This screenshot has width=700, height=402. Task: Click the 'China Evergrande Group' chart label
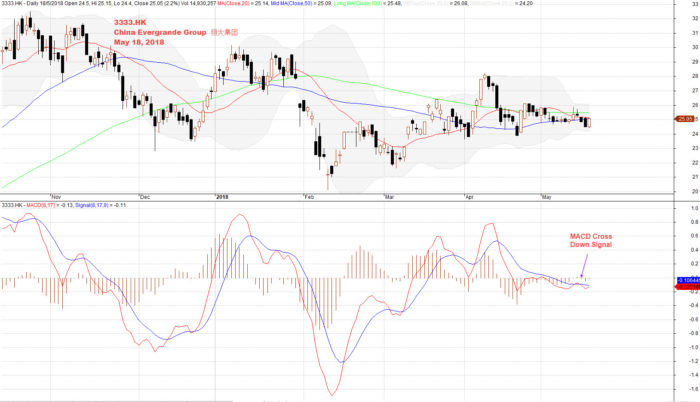click(160, 32)
